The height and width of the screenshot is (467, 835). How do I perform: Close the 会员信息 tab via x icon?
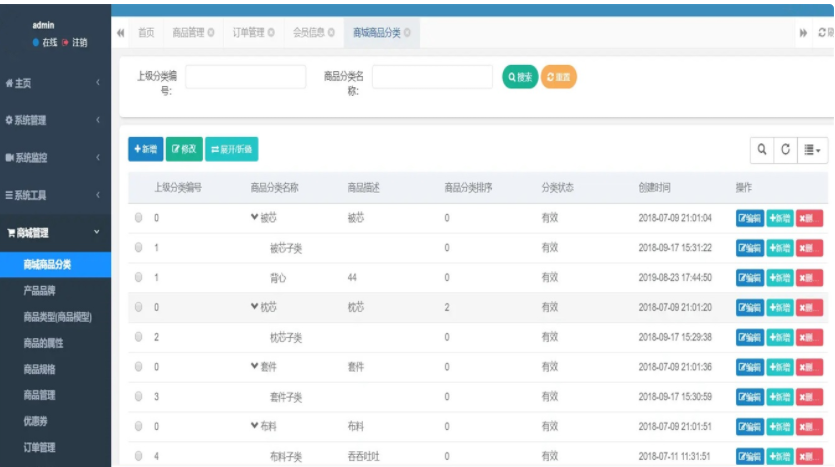tap(331, 33)
